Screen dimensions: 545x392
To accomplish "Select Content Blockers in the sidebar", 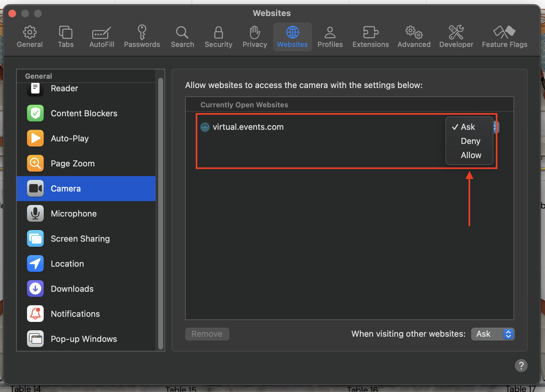I will [x=84, y=113].
